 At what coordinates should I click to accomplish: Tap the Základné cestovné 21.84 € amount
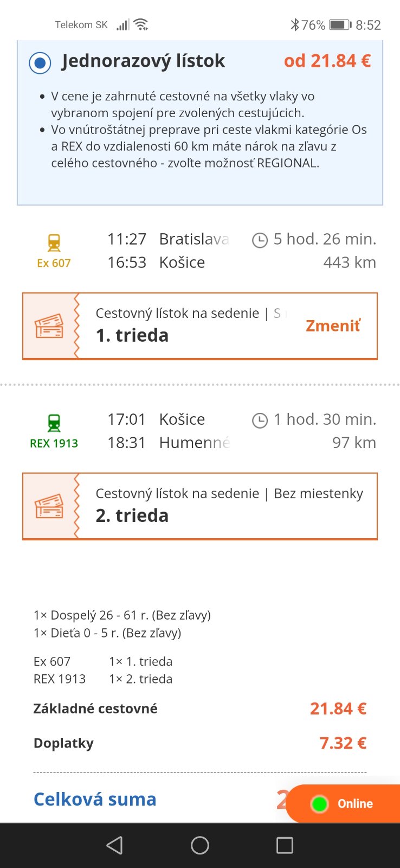[338, 709]
